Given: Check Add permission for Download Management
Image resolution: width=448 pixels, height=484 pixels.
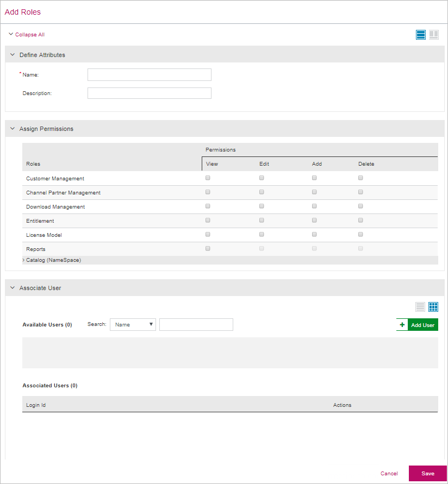Looking at the screenshot, I should [x=314, y=206].
